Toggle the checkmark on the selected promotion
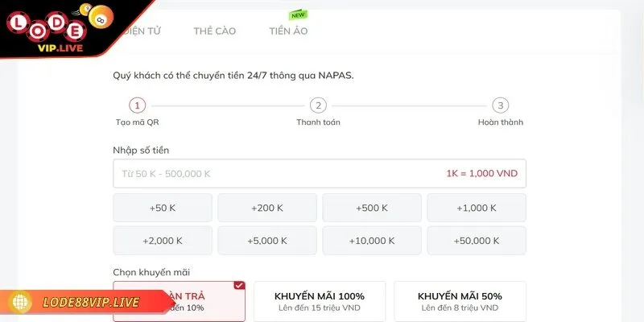 coord(238,285)
